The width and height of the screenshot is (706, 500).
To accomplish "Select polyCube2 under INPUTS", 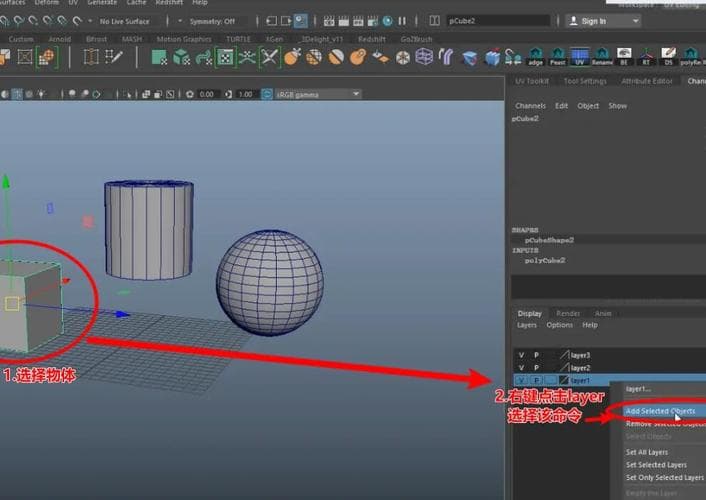I will coord(545,260).
